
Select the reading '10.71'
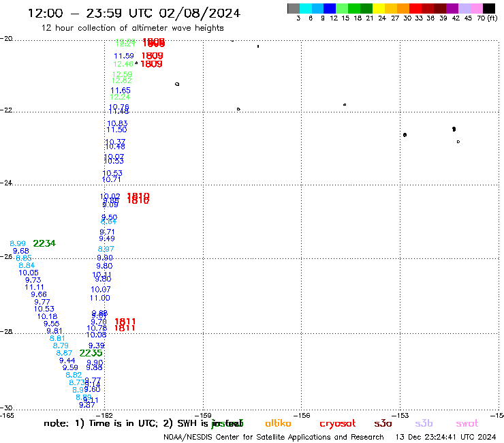(111, 179)
